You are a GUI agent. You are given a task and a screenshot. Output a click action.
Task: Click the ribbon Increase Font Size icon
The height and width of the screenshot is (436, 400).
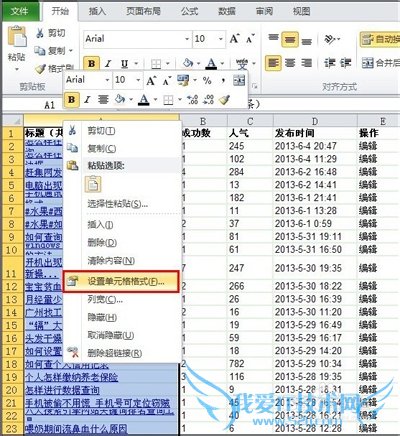click(x=234, y=39)
